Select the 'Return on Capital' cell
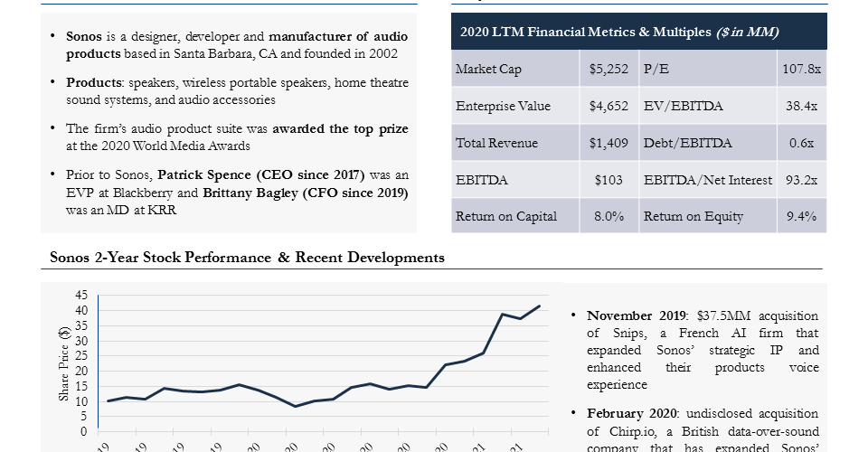Screen dimensions: 868x452 tap(515, 216)
